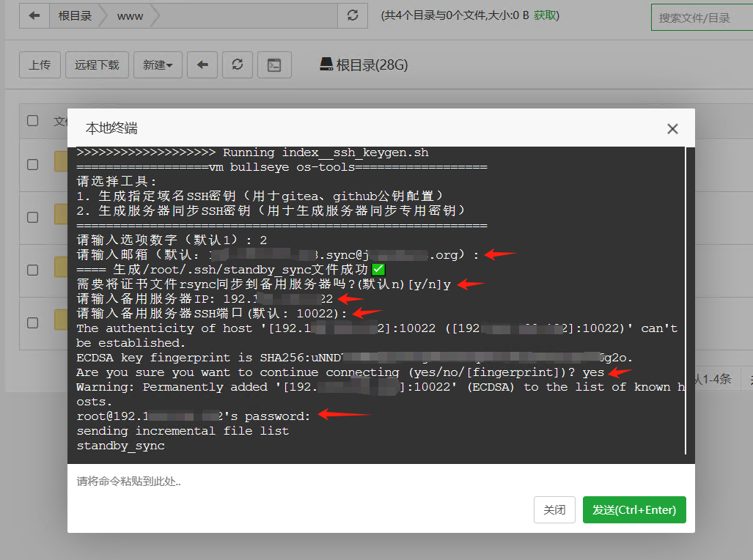
Task: Click the terminal icon in the toolbar
Action: [274, 65]
